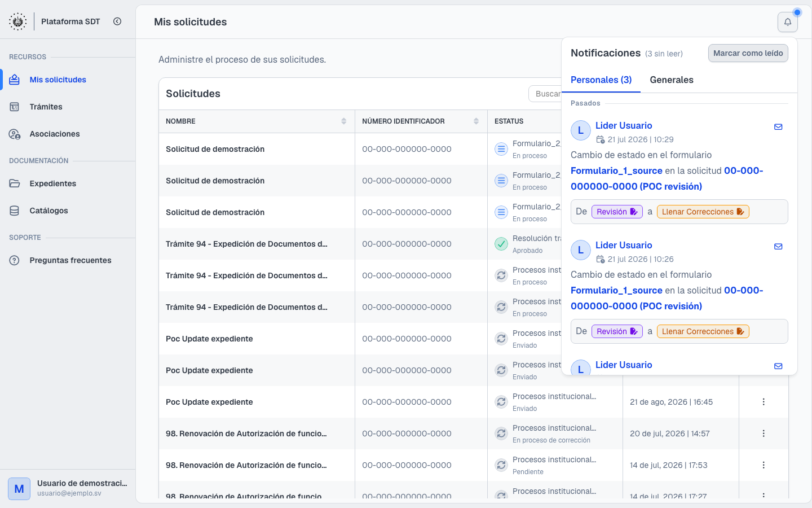Click the Preguntas frecuentes help icon
The width and height of the screenshot is (812, 508).
click(15, 260)
